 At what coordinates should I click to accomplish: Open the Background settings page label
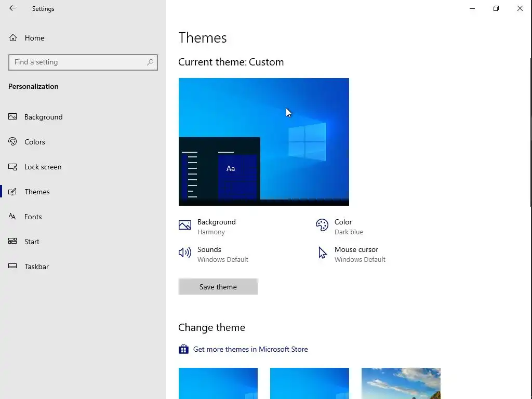pos(44,117)
